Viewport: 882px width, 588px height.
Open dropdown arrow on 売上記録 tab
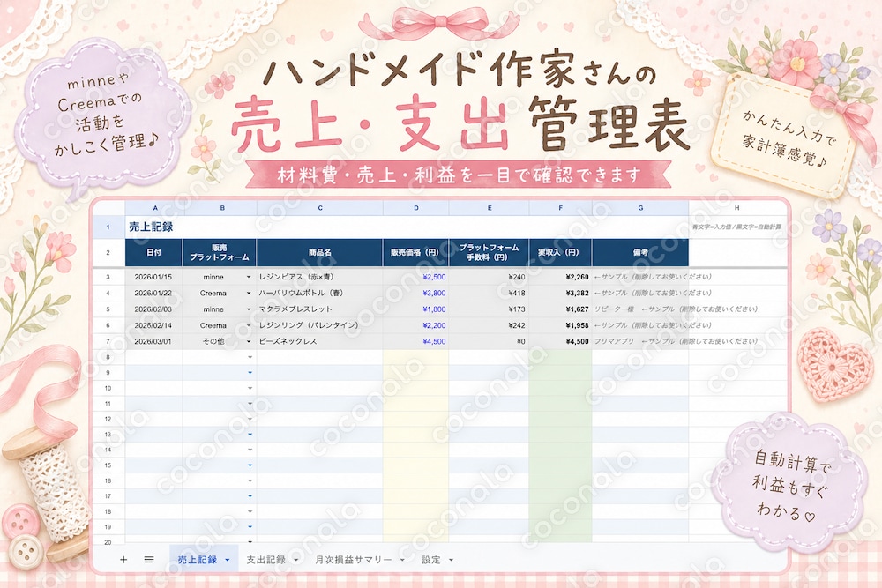point(228,560)
